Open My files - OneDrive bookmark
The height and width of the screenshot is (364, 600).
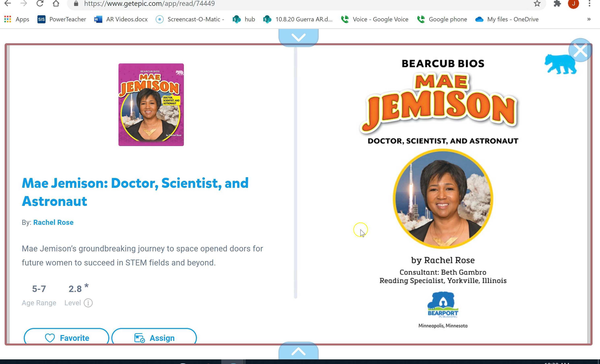click(x=507, y=19)
